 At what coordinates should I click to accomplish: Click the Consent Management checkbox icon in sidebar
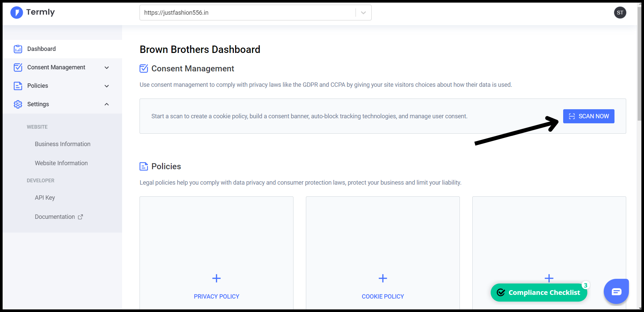[x=18, y=67]
